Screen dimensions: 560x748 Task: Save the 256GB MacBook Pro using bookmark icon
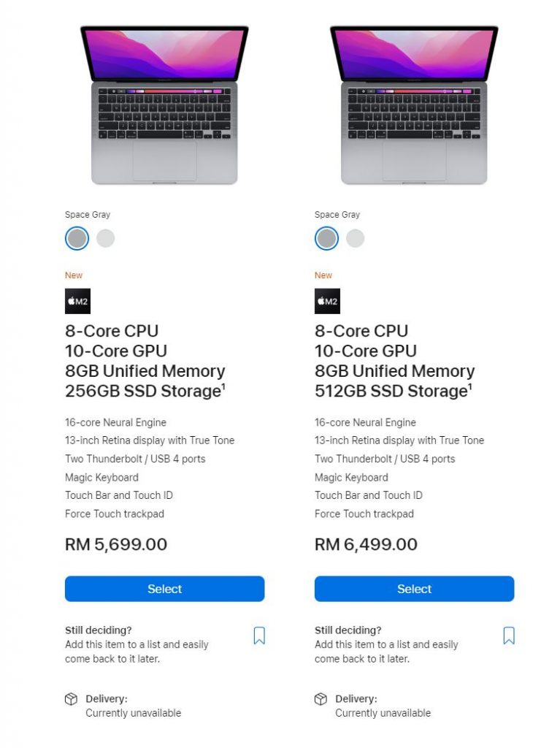tap(259, 636)
